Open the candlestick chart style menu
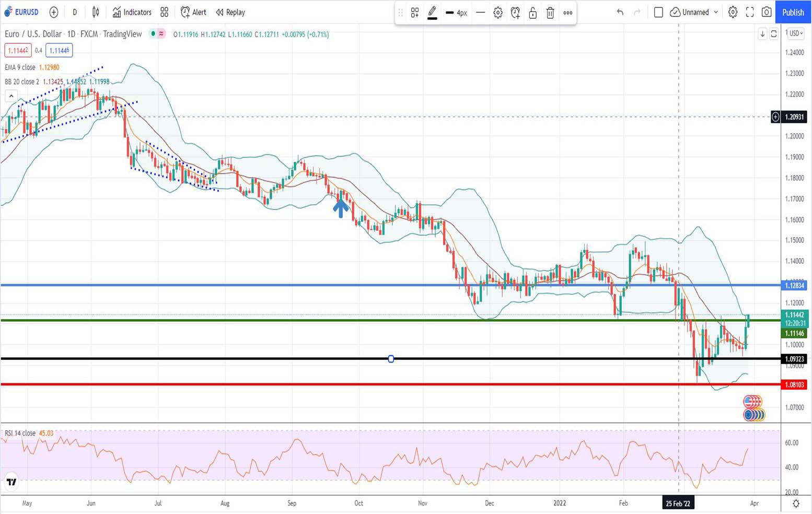Screen dimensions: 812x514 point(96,12)
